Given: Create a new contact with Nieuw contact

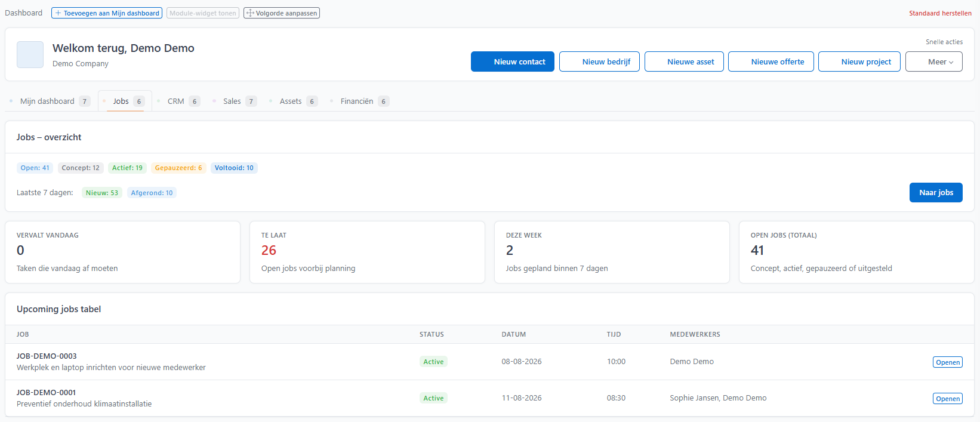Looking at the screenshot, I should [x=513, y=61].
